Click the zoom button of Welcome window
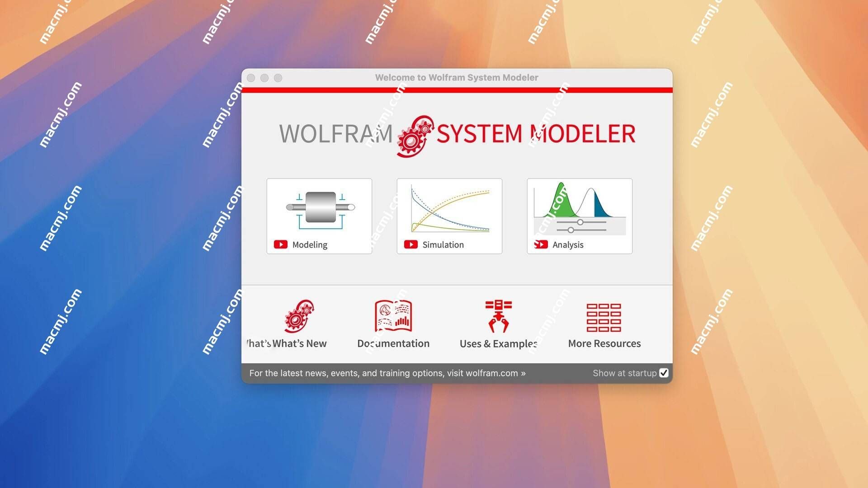Viewport: 868px width, 488px height. 278,78
